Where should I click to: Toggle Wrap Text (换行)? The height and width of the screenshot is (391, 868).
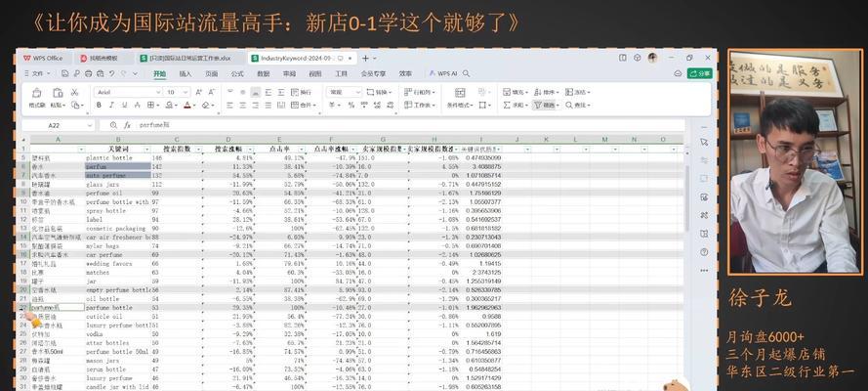point(301,92)
